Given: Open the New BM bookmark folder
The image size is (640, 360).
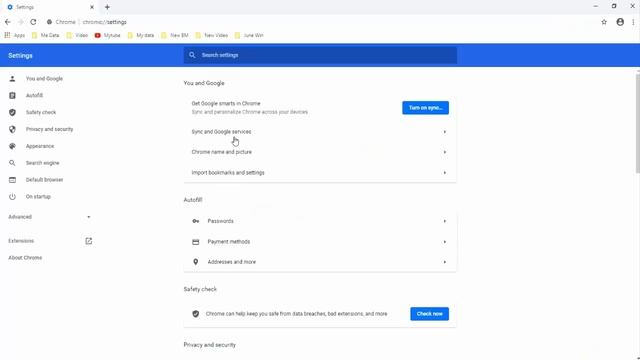Looking at the screenshot, I should click(x=175, y=36).
